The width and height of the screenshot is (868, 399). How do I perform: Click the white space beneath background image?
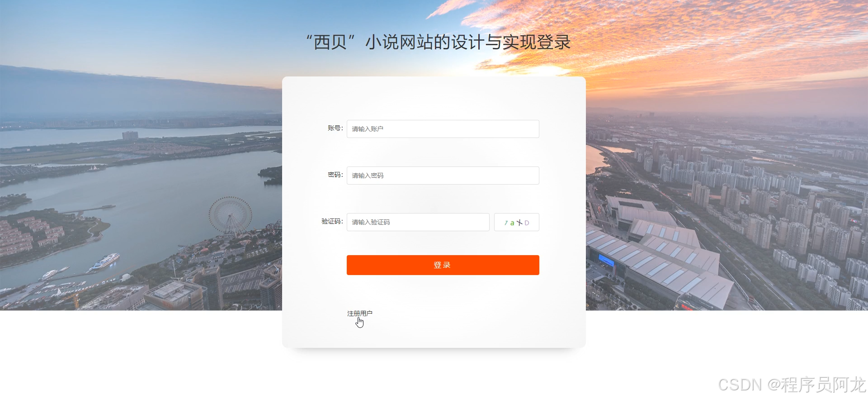pos(136,353)
